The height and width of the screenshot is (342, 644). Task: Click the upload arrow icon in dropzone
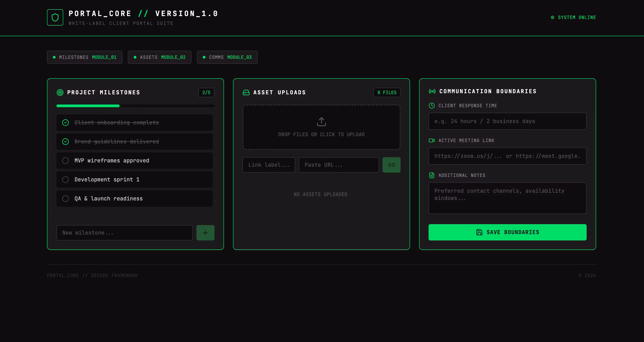coord(321,122)
